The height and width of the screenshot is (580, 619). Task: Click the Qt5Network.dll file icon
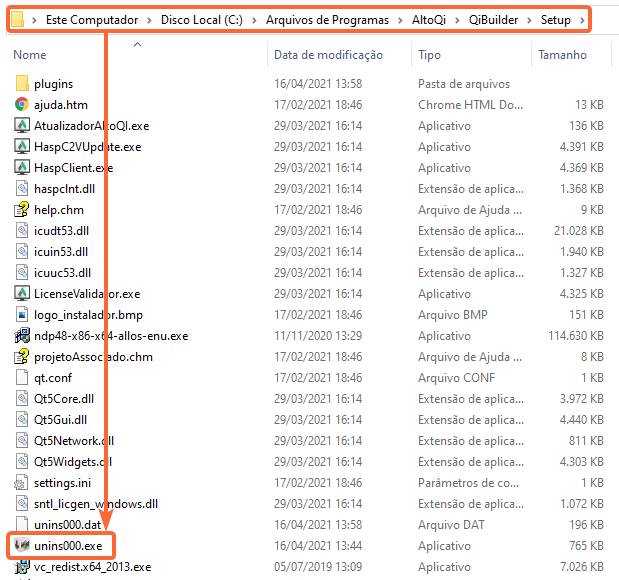(x=22, y=441)
